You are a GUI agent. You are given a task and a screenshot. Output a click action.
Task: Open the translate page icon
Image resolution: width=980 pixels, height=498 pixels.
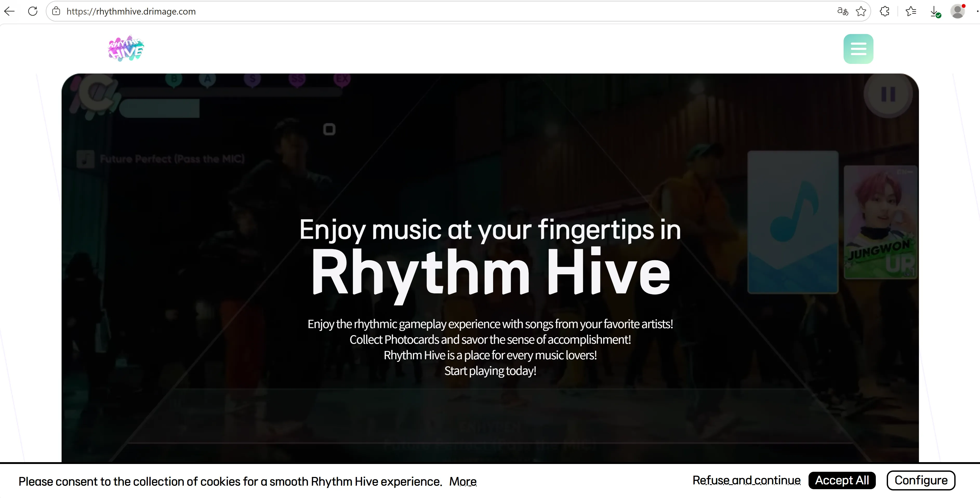point(843,11)
